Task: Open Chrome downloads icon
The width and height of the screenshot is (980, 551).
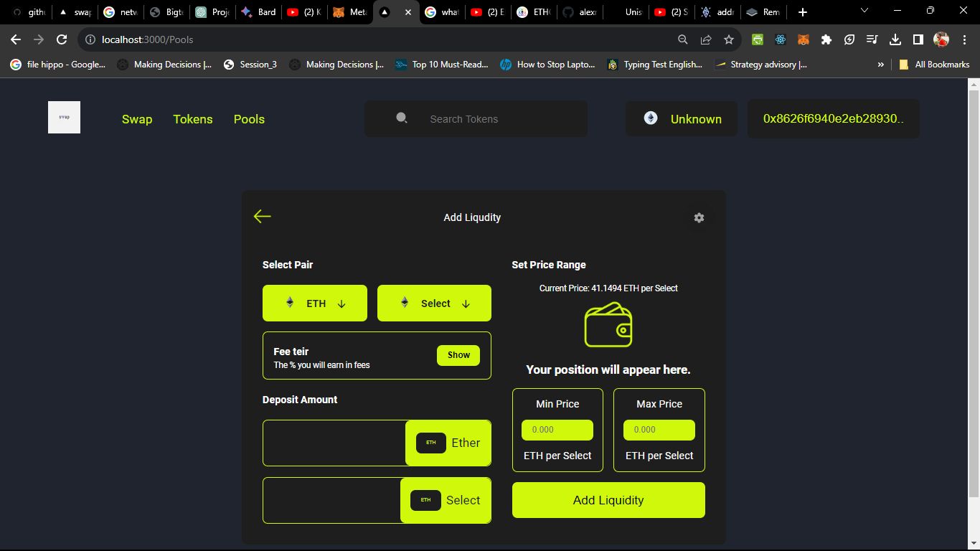Action: point(895,39)
